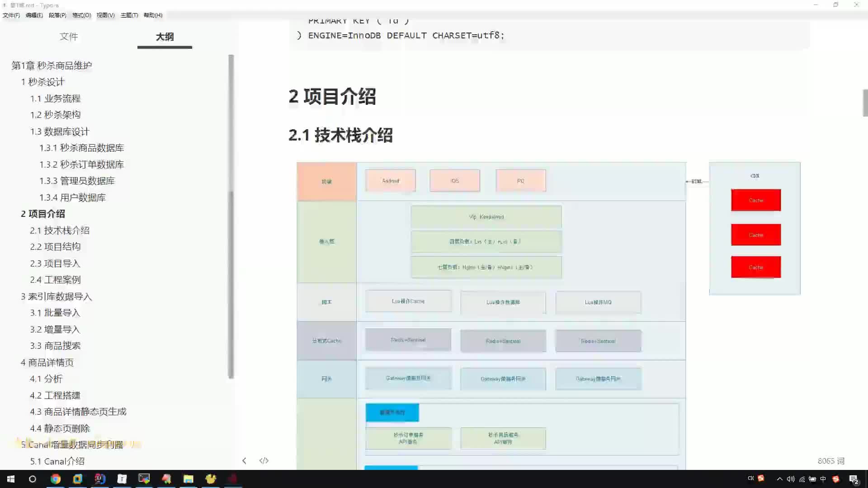Click the 1.3 数据库设计 outline link
868x488 pixels.
pyautogui.click(x=60, y=131)
